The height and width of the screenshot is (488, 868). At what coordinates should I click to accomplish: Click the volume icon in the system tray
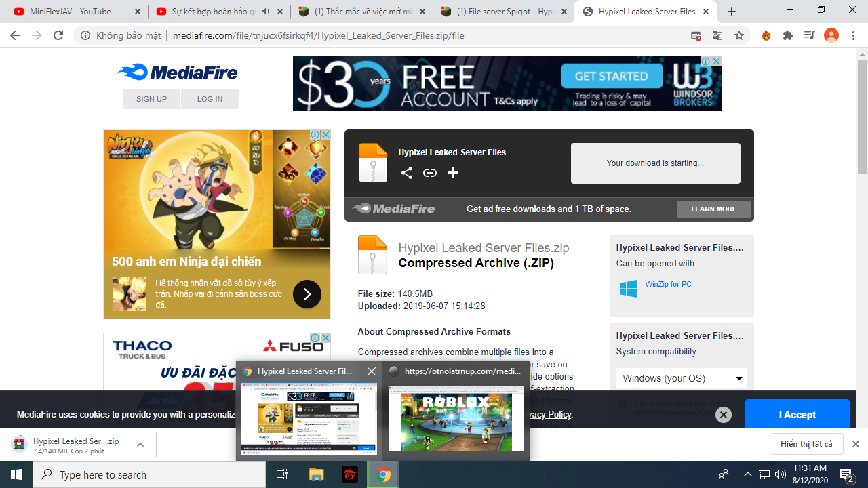point(780,474)
